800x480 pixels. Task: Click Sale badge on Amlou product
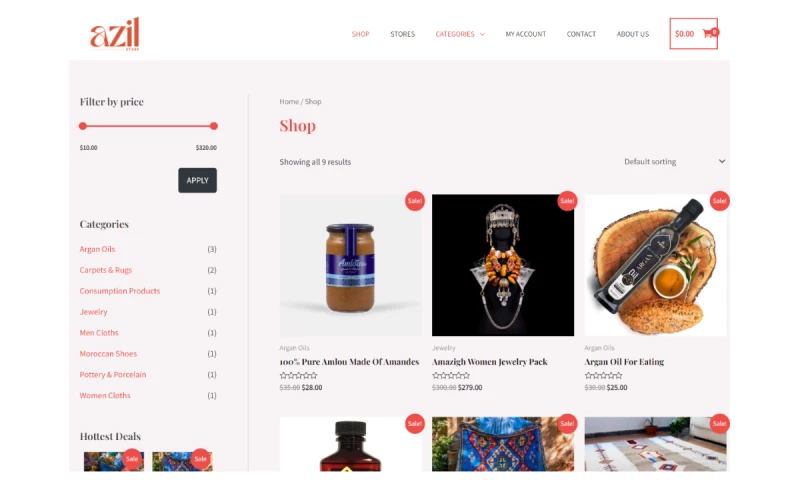(x=415, y=201)
